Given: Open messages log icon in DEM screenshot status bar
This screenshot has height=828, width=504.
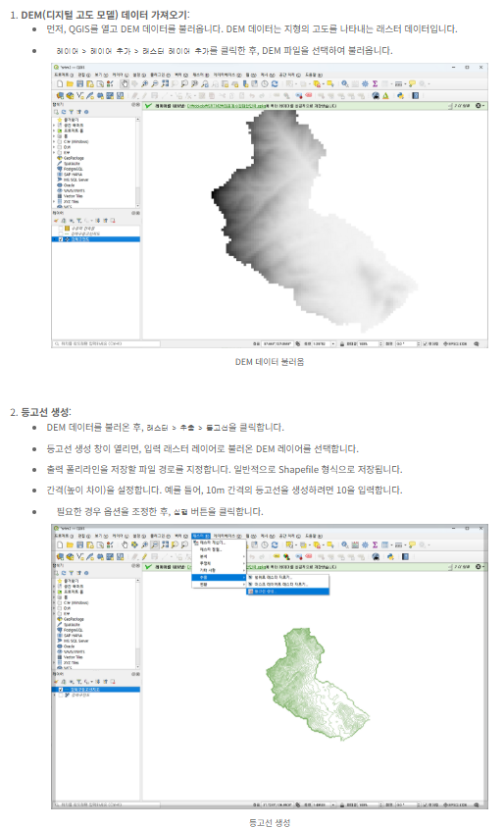Looking at the screenshot, I should [476, 343].
